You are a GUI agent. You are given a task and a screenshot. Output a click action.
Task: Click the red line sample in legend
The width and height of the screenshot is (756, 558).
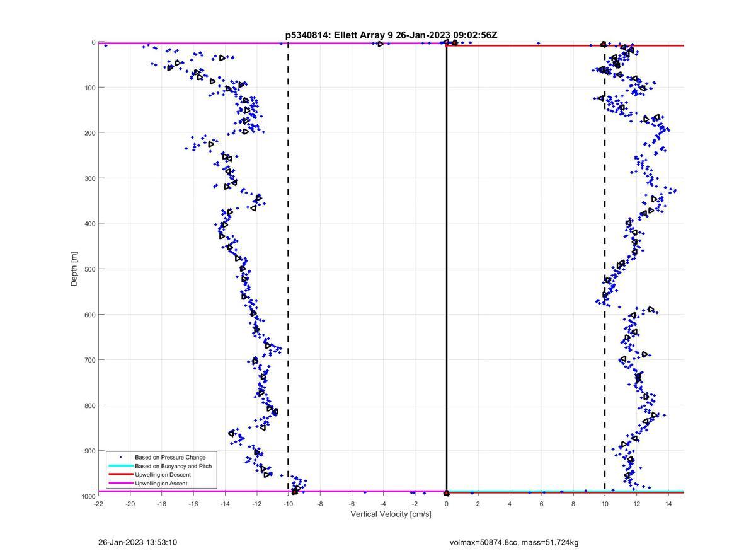coord(120,475)
